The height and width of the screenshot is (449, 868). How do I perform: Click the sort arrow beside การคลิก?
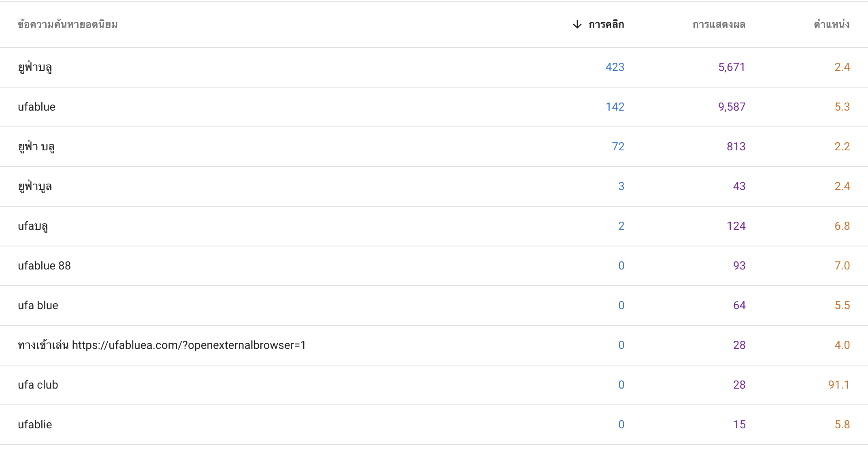point(577,25)
